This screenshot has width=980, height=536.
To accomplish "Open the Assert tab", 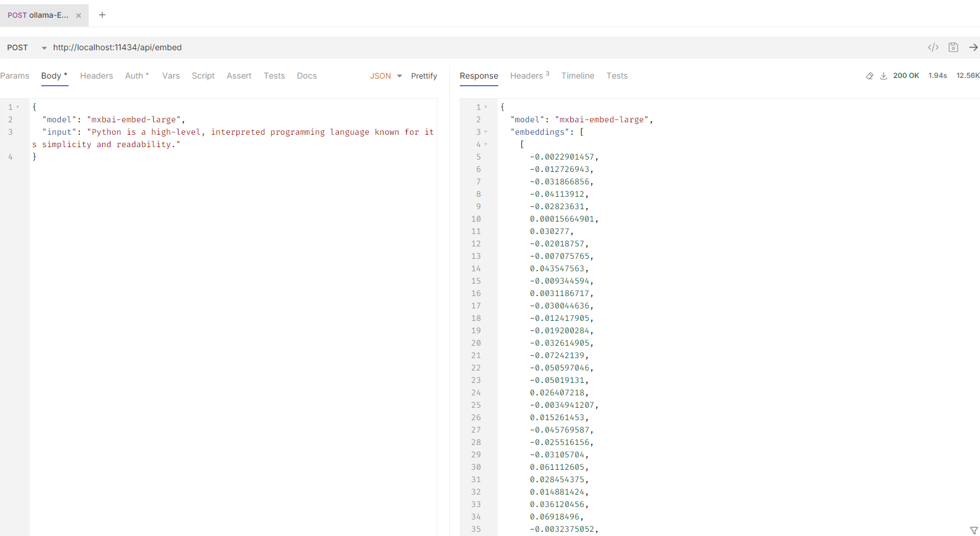I will pyautogui.click(x=239, y=76).
